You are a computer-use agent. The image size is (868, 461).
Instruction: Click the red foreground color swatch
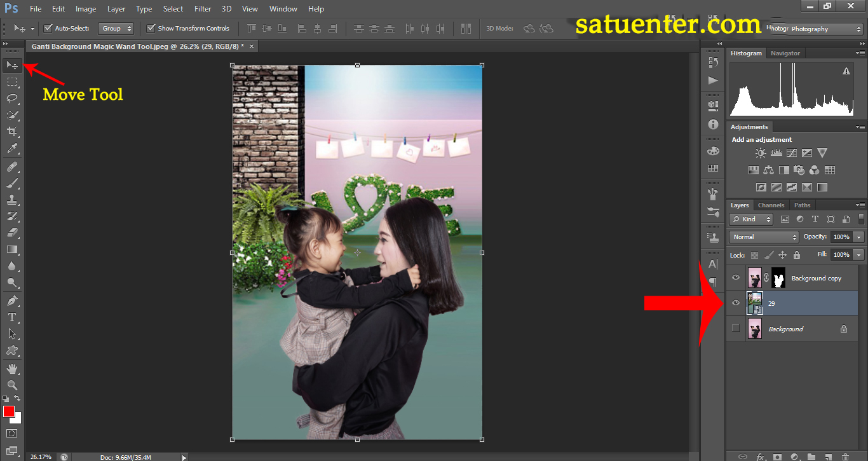click(x=9, y=411)
